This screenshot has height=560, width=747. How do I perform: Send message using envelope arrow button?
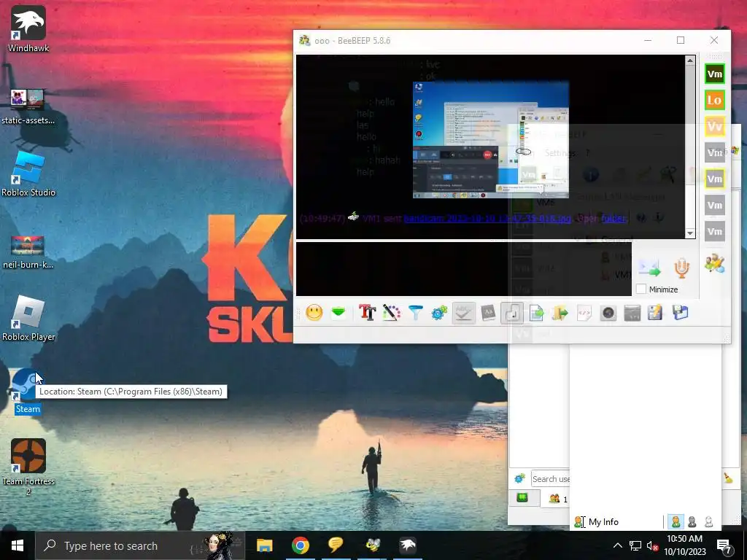click(649, 268)
